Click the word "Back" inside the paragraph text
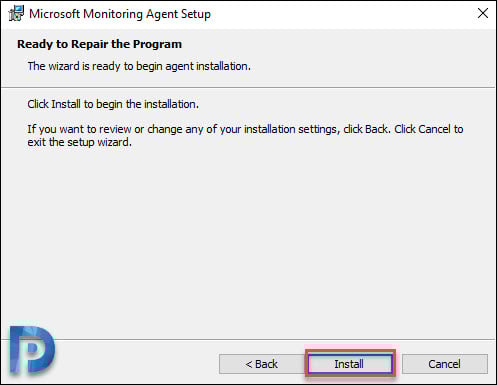 [x=377, y=129]
